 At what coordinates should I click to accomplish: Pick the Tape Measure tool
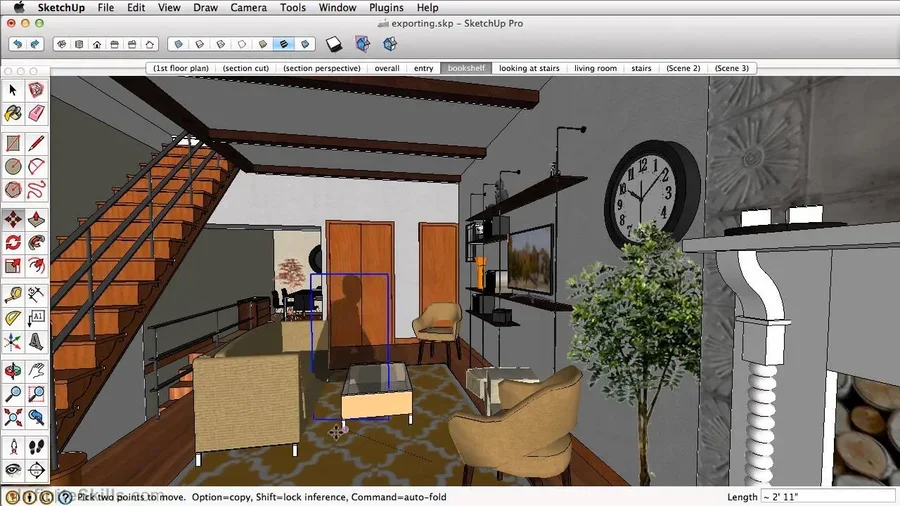coord(13,295)
